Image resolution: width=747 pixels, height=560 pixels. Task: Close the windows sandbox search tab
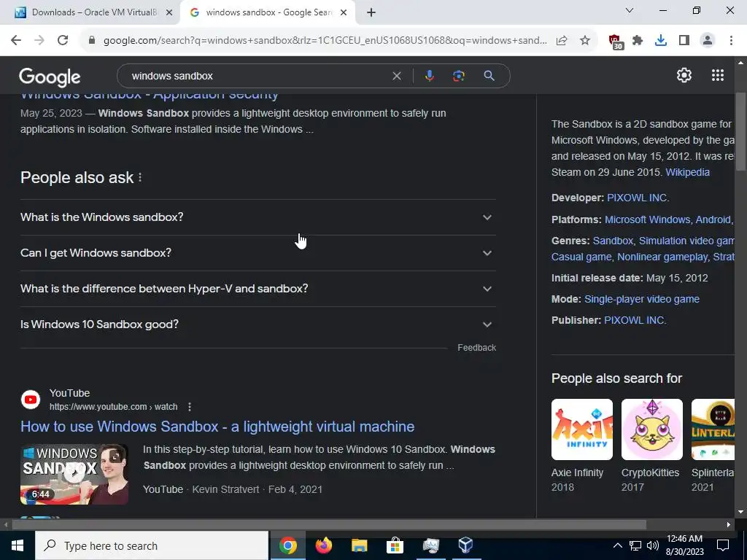[344, 12]
